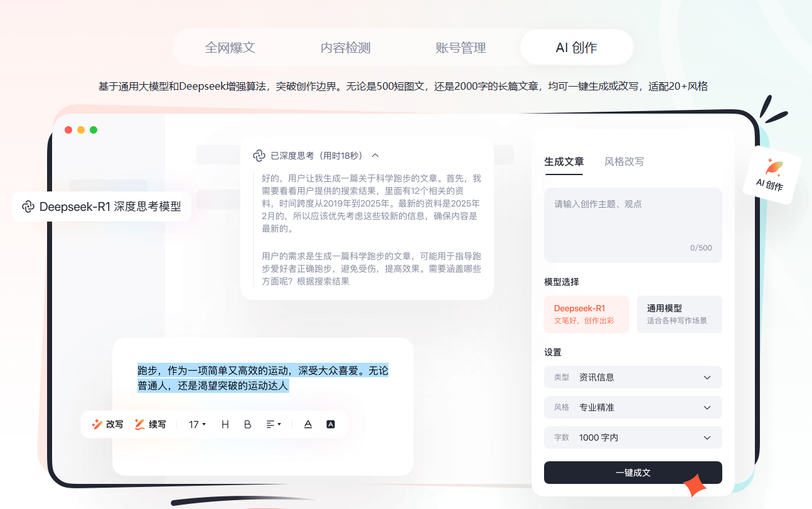The width and height of the screenshot is (812, 509).
Task: Click the underlined A text color icon
Action: click(x=308, y=424)
